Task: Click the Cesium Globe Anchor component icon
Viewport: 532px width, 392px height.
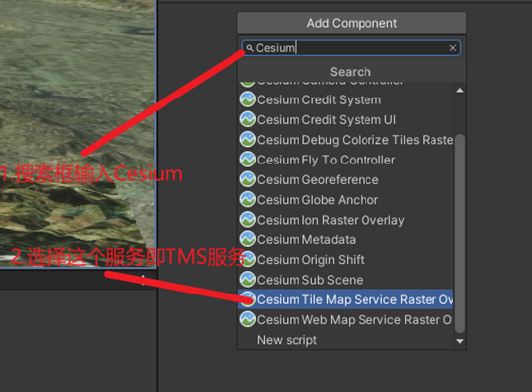Action: click(x=247, y=200)
